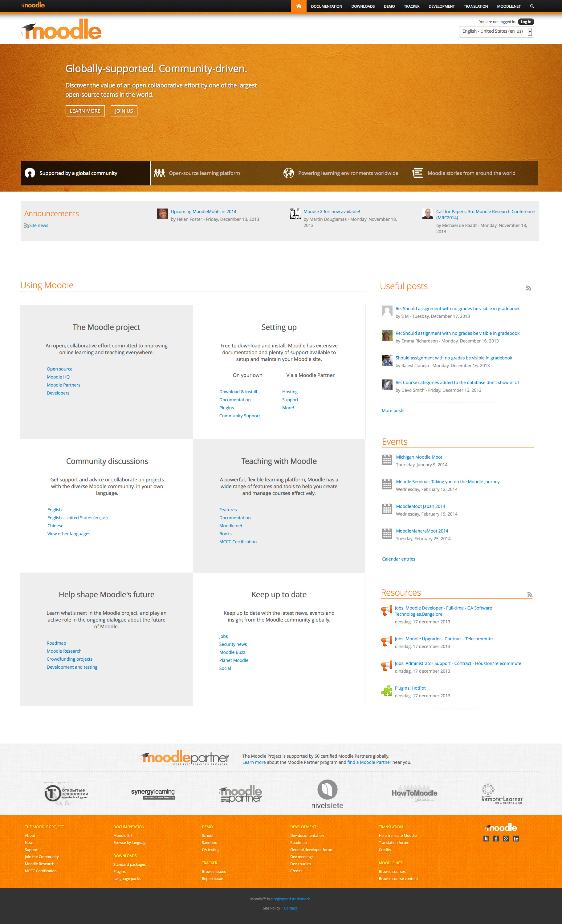Open More posts link
Viewport: 562px width, 924px height.
(393, 410)
